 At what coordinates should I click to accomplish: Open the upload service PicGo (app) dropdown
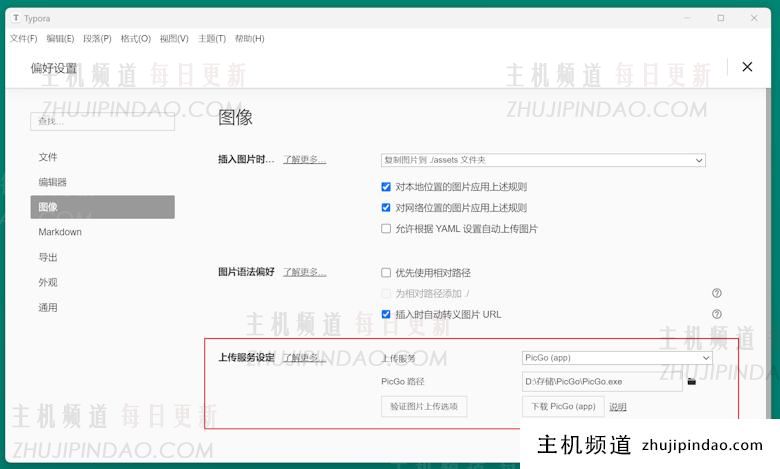[x=617, y=358]
